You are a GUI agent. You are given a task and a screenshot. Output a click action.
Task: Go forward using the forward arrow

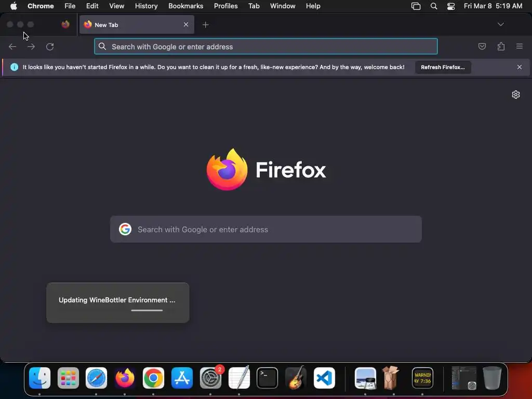pos(31,46)
